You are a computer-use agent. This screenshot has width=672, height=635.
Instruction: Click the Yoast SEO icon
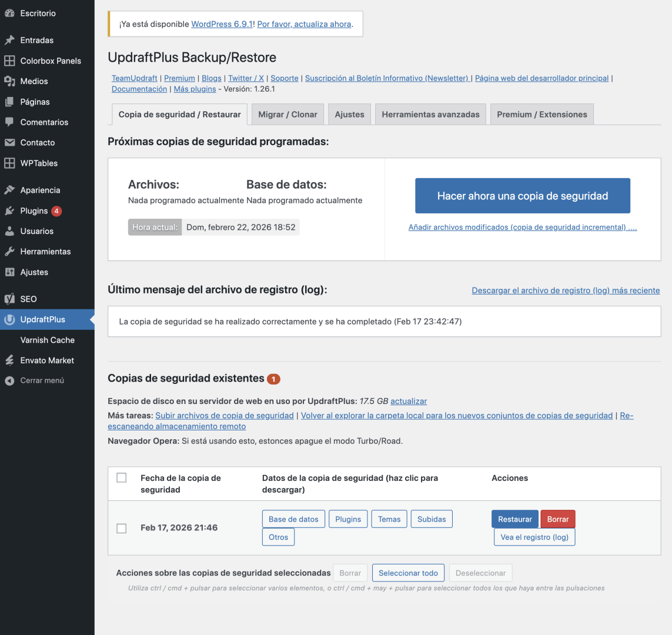9,299
